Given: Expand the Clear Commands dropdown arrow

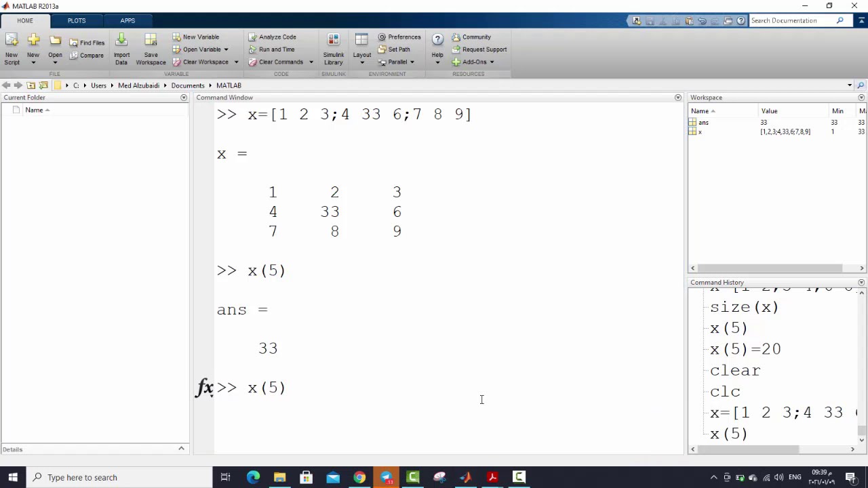Looking at the screenshot, I should (x=311, y=62).
